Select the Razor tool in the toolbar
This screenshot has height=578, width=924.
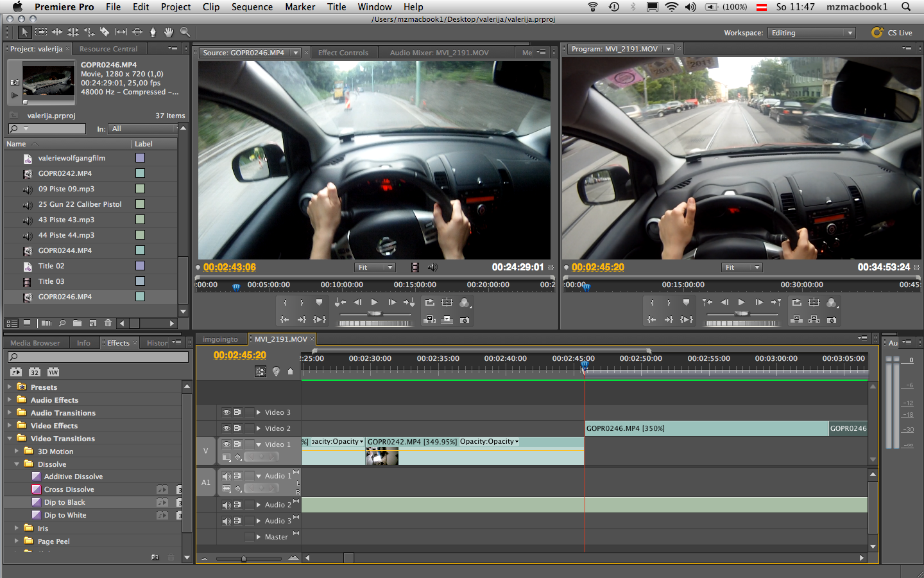105,31
